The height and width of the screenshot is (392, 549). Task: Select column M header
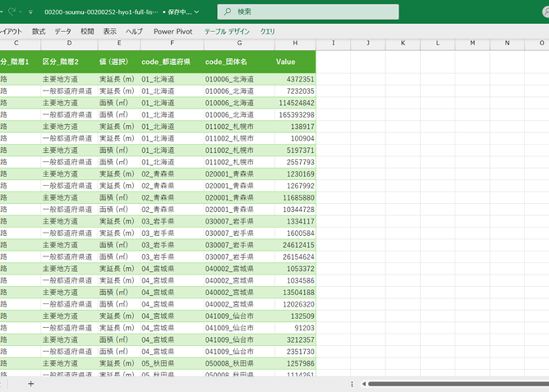click(x=472, y=43)
